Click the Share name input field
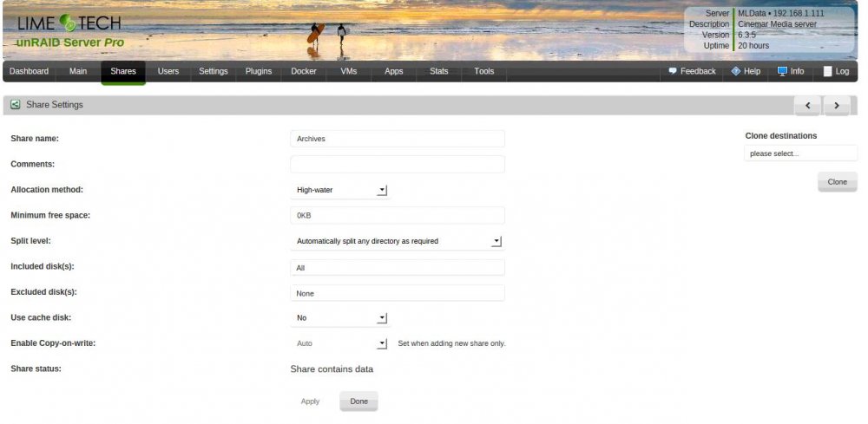The image size is (868, 424). click(x=398, y=139)
